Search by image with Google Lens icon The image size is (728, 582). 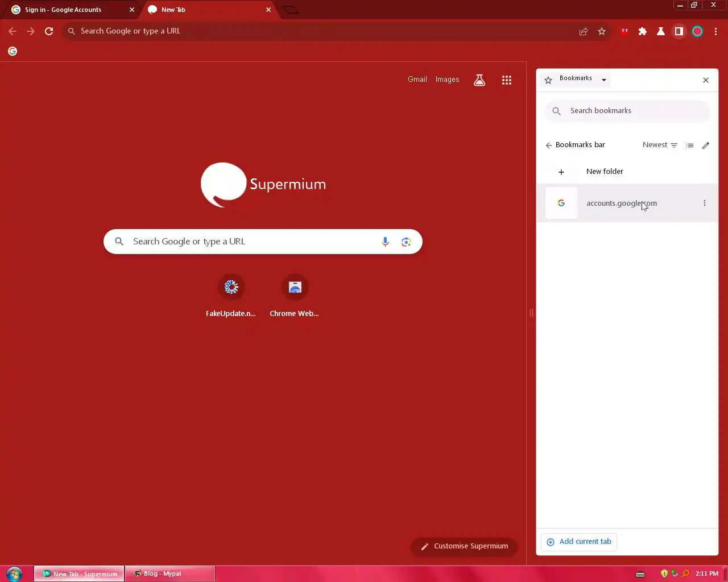(x=406, y=242)
